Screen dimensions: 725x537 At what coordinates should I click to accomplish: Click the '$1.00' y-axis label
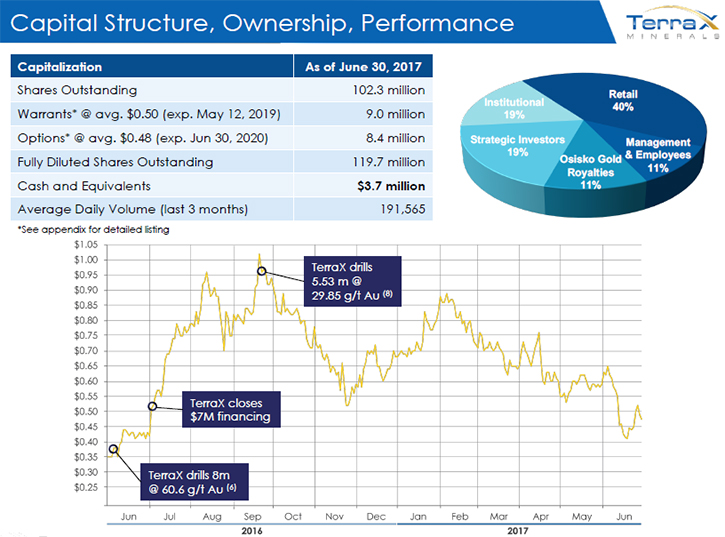pos(86,260)
